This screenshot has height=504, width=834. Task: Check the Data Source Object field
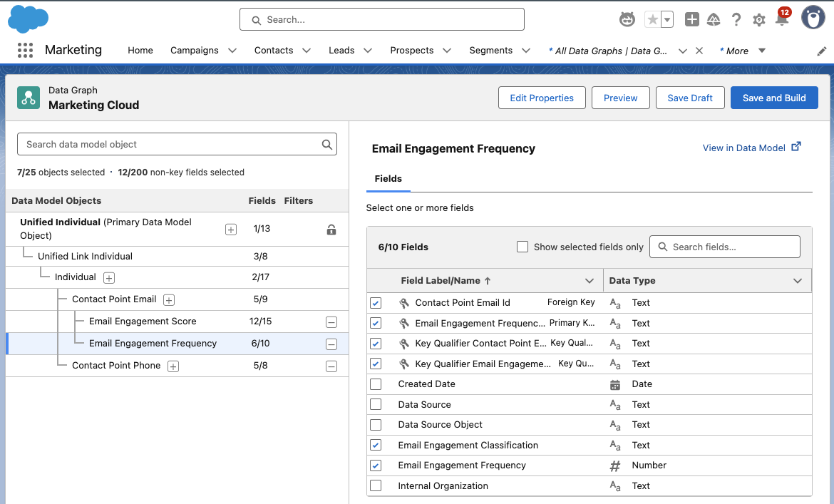tap(376, 425)
